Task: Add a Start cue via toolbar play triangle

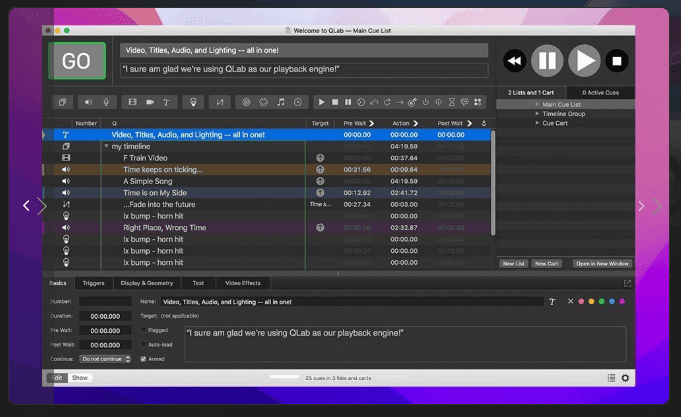Action: click(321, 102)
